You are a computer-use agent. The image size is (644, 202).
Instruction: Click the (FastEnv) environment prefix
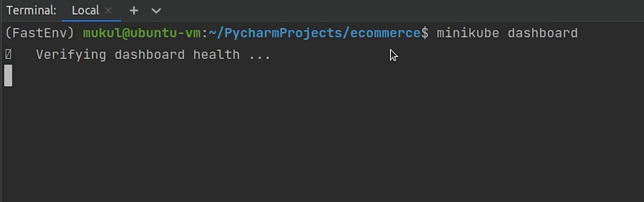click(39, 33)
